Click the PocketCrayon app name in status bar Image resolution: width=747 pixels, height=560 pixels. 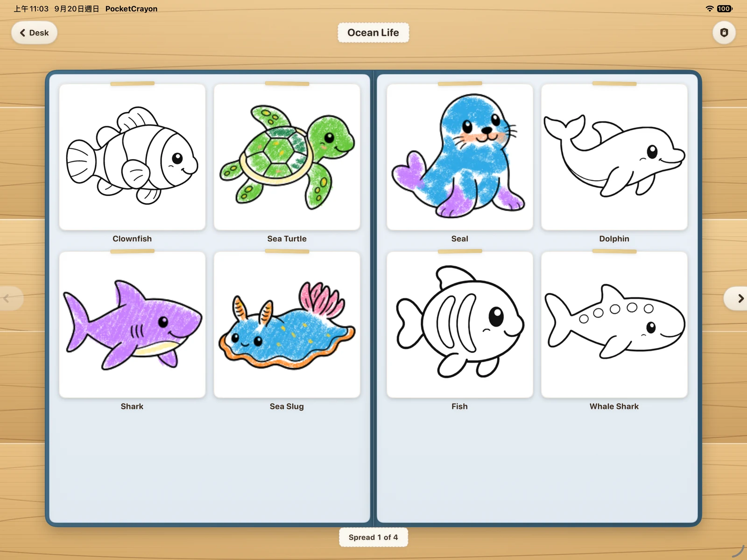[131, 8]
